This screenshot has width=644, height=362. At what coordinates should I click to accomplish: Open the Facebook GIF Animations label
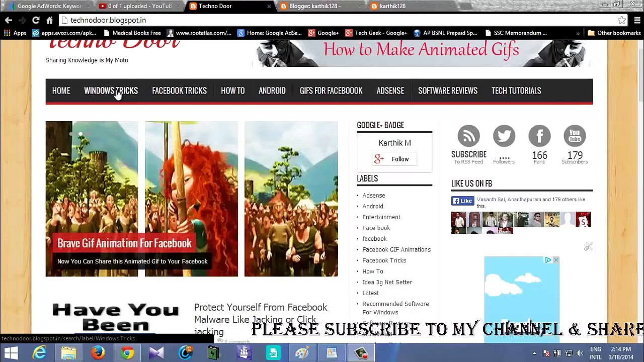coord(396,250)
